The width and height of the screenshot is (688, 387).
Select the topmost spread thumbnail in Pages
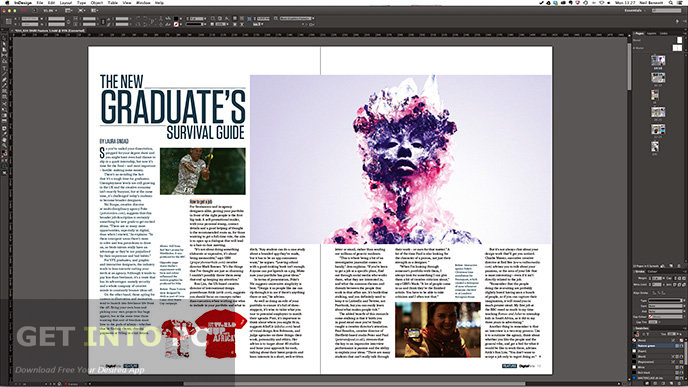click(658, 60)
